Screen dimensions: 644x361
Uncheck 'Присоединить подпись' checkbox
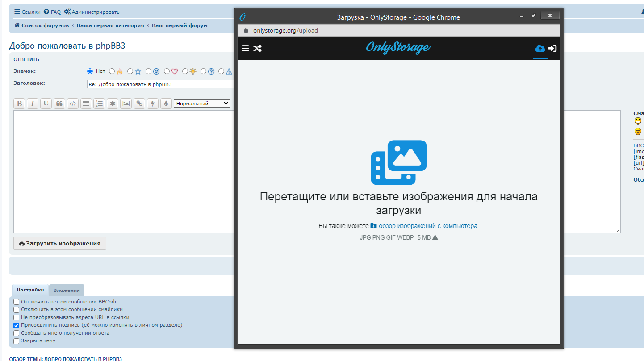tap(17, 325)
